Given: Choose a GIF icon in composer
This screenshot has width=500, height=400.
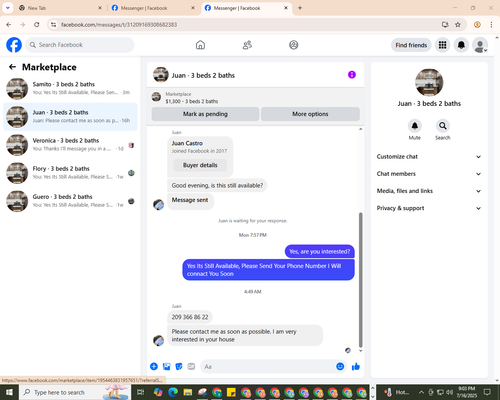Looking at the screenshot, I should [191, 367].
